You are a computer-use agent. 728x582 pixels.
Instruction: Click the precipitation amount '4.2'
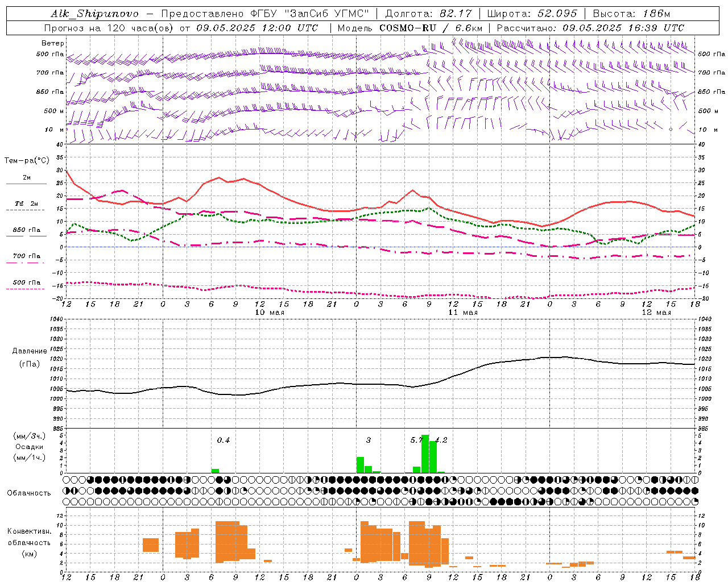[441, 440]
